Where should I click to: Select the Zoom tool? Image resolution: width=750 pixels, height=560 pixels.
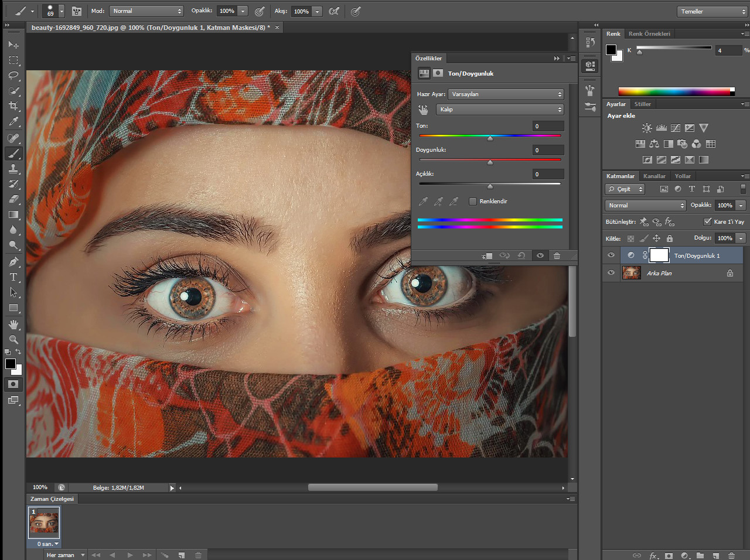point(13,340)
